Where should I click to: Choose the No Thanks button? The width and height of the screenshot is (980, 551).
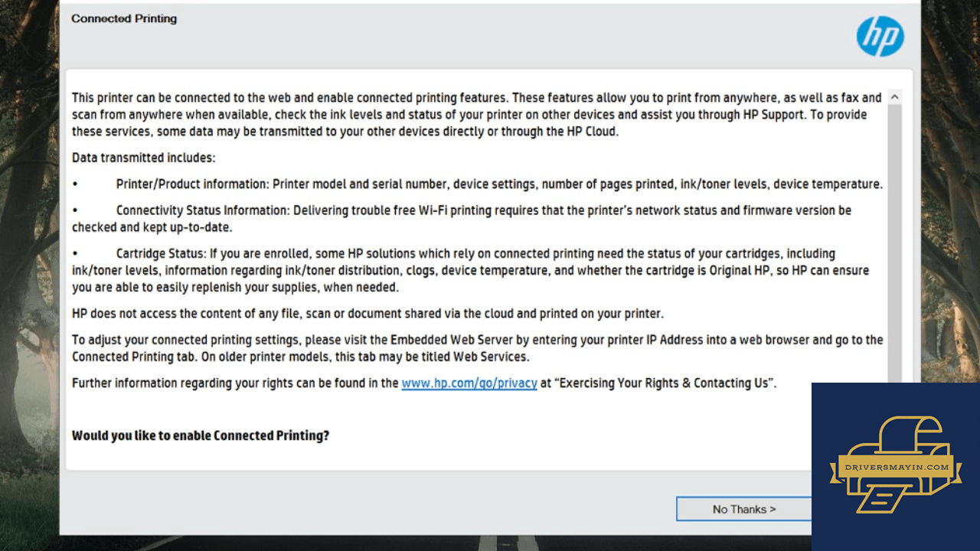point(743,509)
